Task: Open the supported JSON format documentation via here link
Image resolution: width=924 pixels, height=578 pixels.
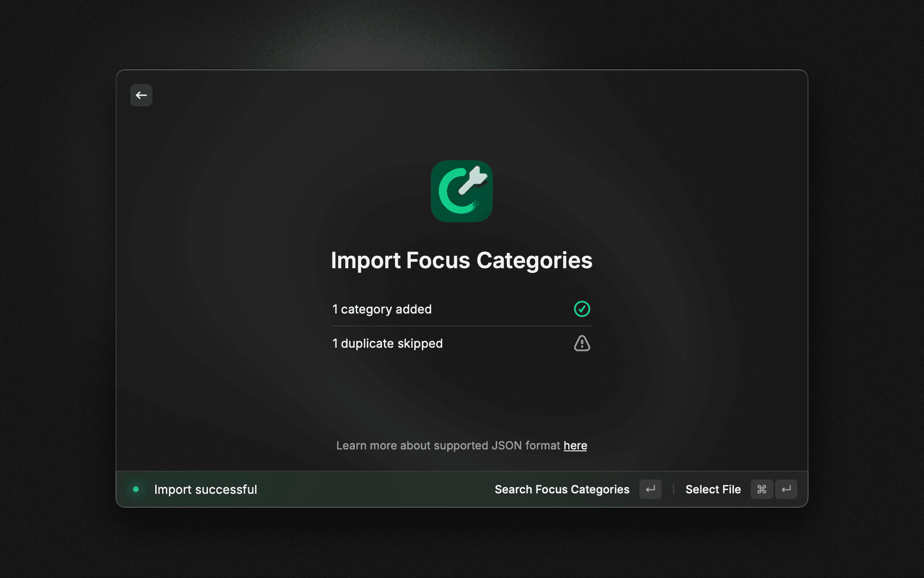Action: [575, 445]
